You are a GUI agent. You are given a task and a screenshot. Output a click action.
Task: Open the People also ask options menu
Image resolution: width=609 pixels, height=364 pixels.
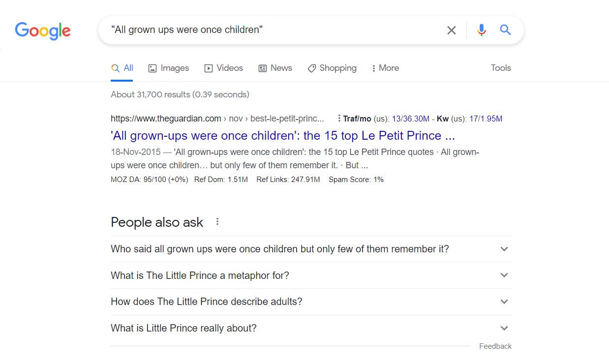(x=217, y=222)
